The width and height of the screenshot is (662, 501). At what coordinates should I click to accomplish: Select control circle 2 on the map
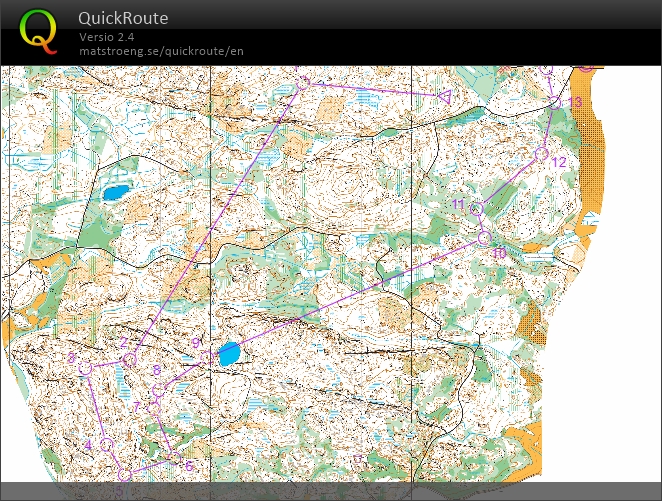[129, 359]
